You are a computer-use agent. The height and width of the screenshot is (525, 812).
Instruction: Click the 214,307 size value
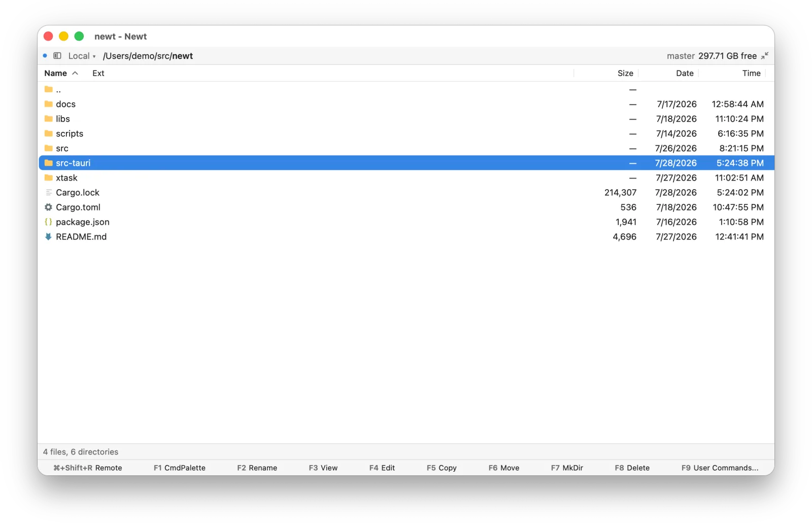620,192
